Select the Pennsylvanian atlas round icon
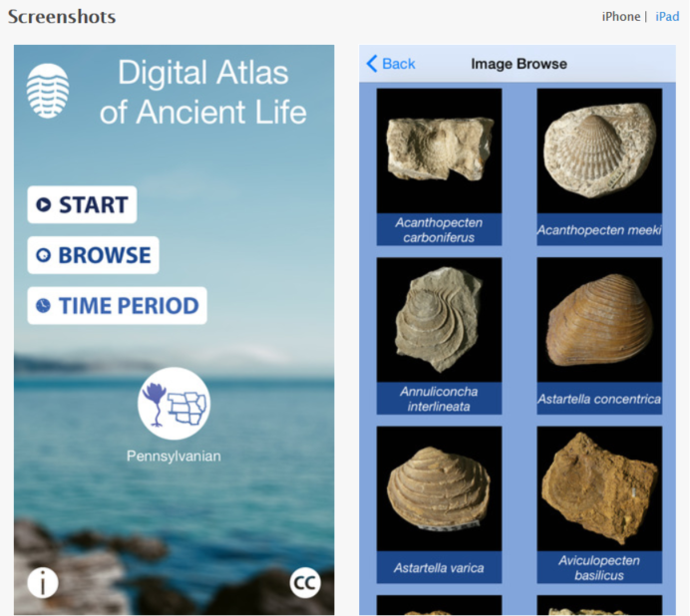This screenshot has height=616, width=690. [x=173, y=404]
